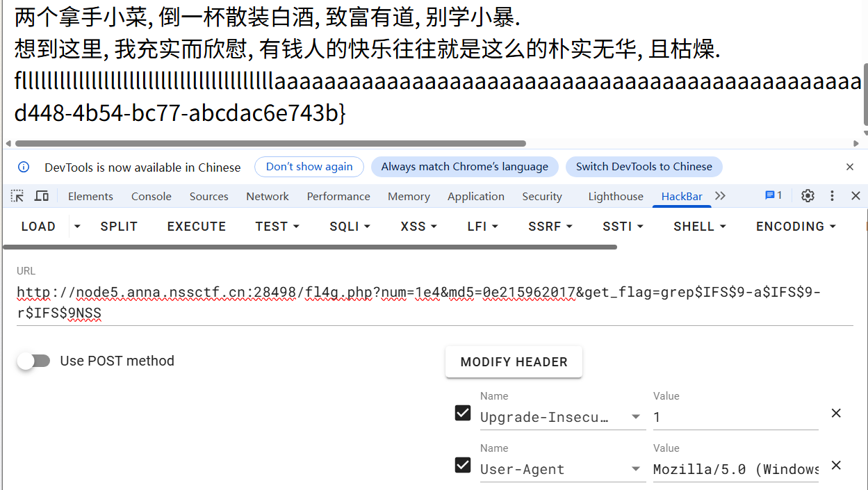Viewport: 868px width, 490px height.
Task: Open the User-Agent header name dropdown
Action: (x=635, y=469)
